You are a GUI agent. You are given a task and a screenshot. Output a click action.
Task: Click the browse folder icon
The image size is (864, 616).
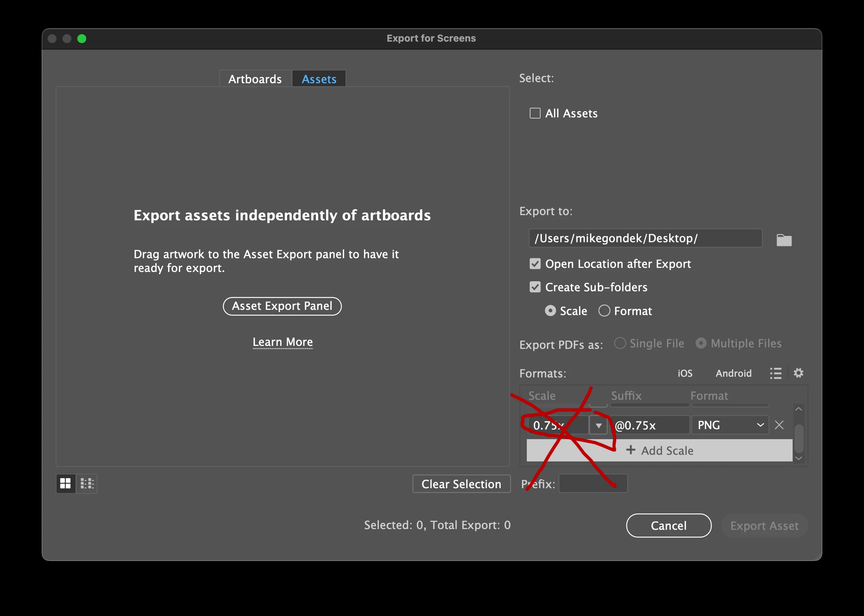[x=784, y=240]
